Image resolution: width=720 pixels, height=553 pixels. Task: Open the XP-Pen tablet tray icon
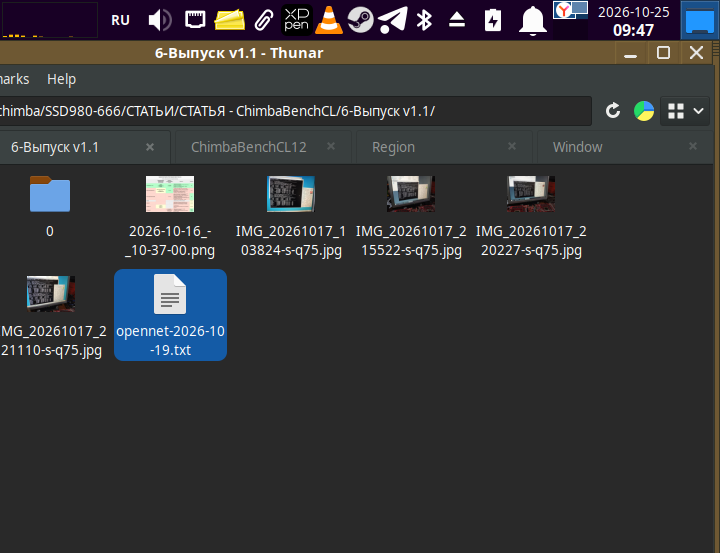pyautogui.click(x=297, y=20)
